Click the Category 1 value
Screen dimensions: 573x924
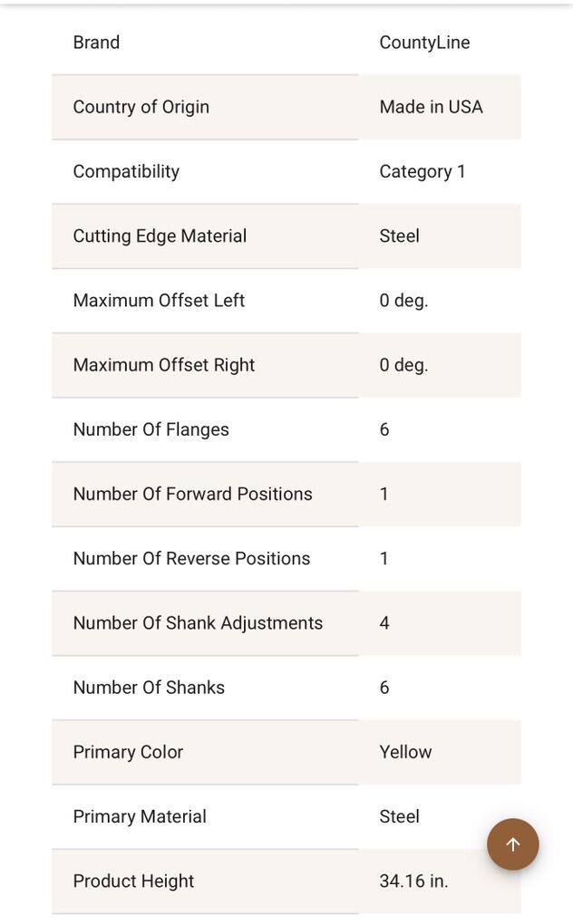pos(422,171)
